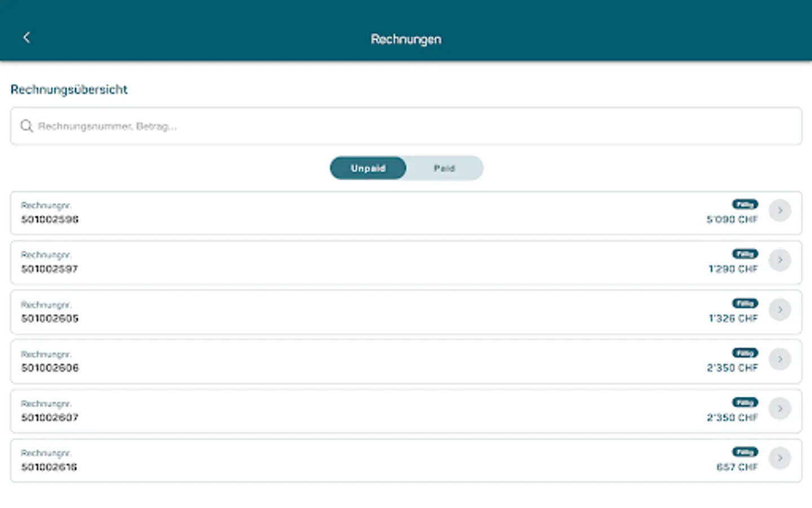
Task: Open details chevron for invoice 501002605
Action: (780, 309)
